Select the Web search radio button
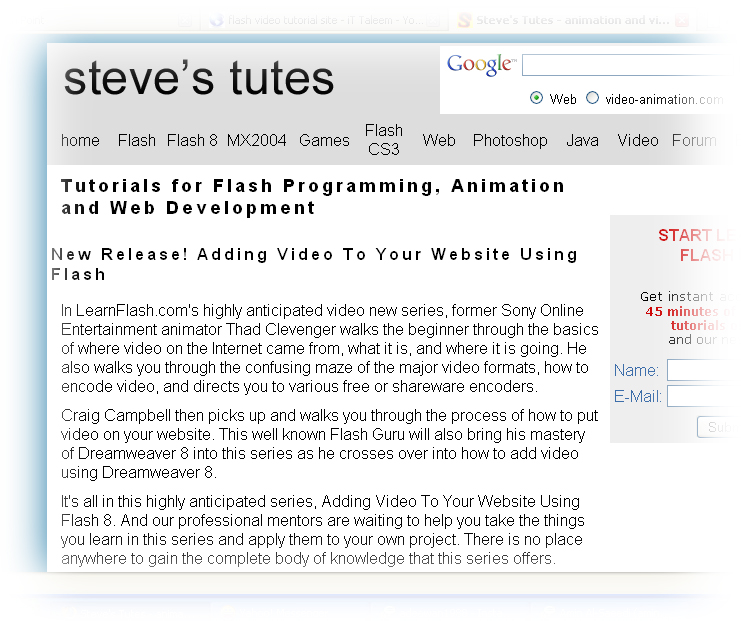741x621 pixels. point(536,98)
